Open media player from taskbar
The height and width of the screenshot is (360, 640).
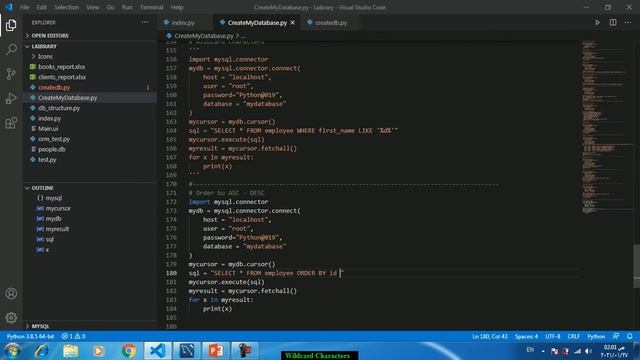(98, 351)
